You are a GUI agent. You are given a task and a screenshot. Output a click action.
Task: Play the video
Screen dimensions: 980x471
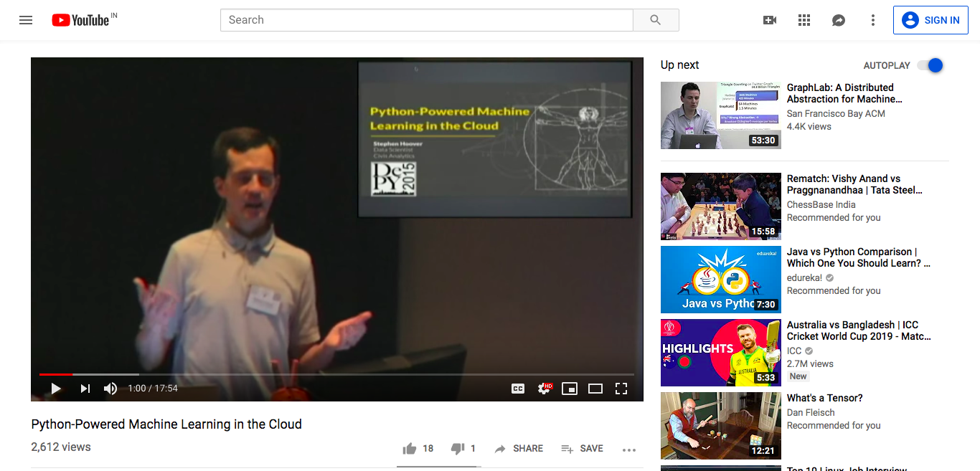pyautogui.click(x=56, y=389)
